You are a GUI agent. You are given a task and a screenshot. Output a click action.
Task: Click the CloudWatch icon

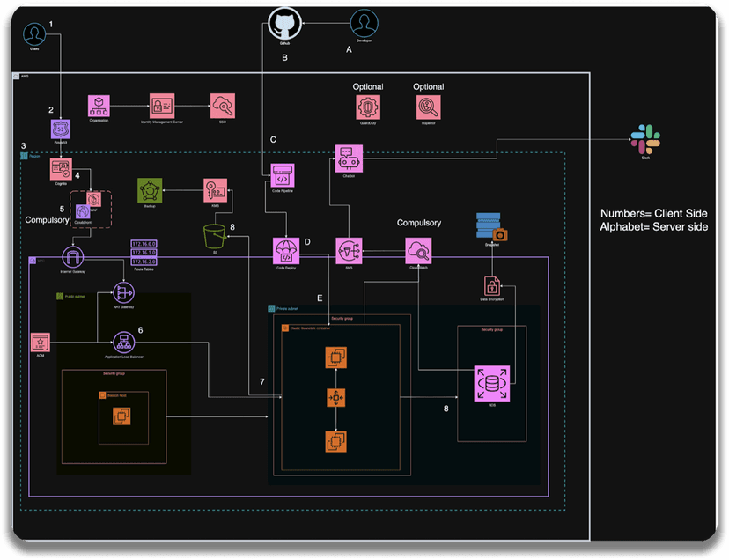(418, 251)
